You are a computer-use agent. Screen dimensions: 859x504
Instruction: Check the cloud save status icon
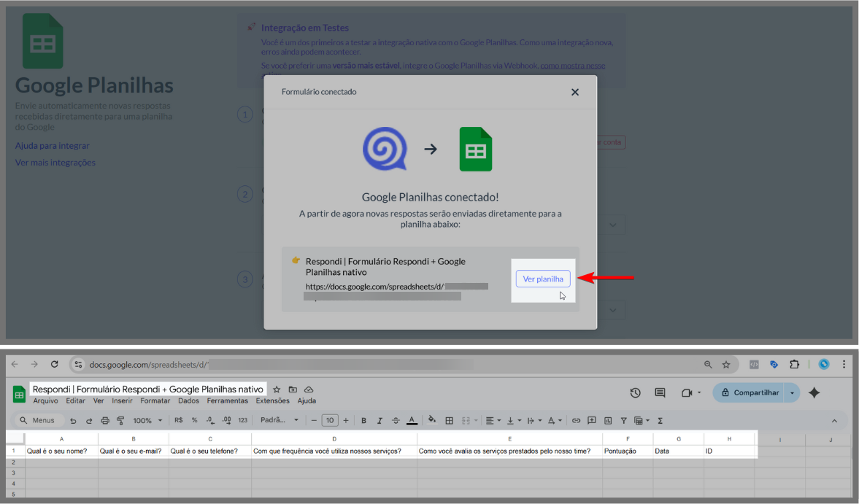coord(309,389)
